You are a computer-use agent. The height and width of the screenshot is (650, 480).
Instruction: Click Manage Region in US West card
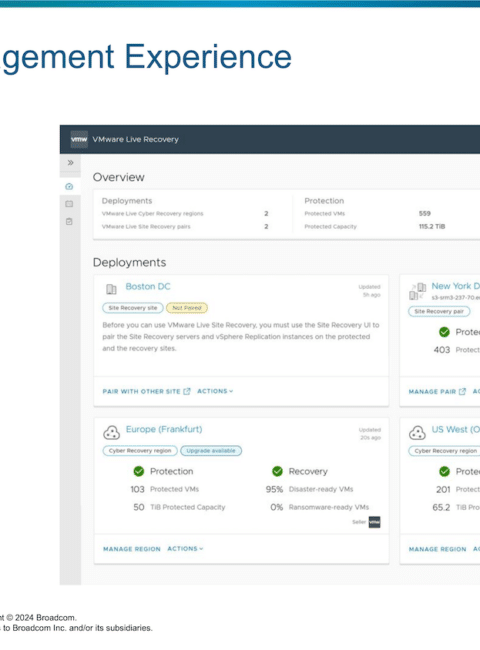437,549
